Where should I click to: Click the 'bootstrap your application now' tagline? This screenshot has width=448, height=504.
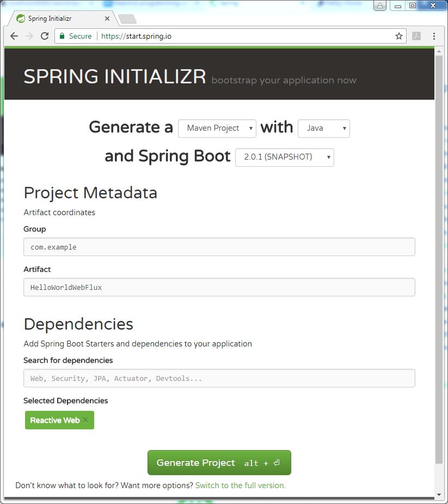click(x=284, y=80)
